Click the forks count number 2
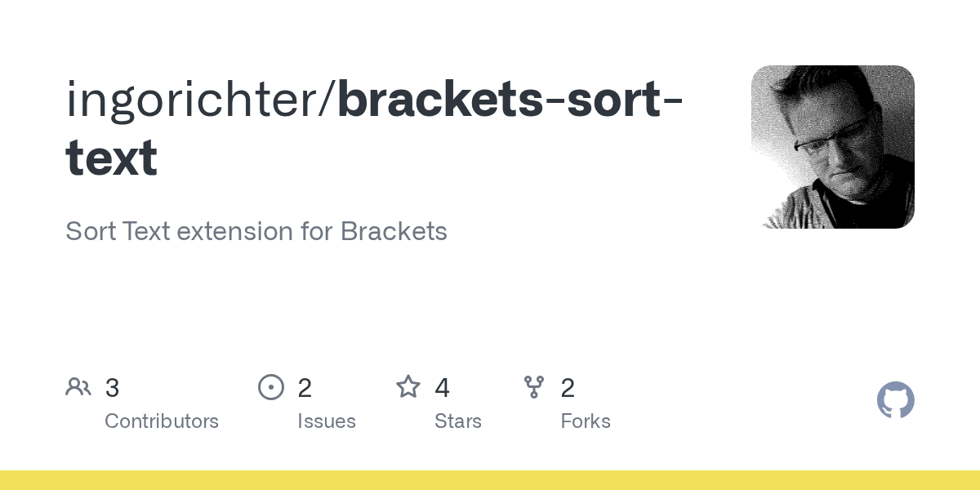Image resolution: width=980 pixels, height=490 pixels. click(x=568, y=388)
